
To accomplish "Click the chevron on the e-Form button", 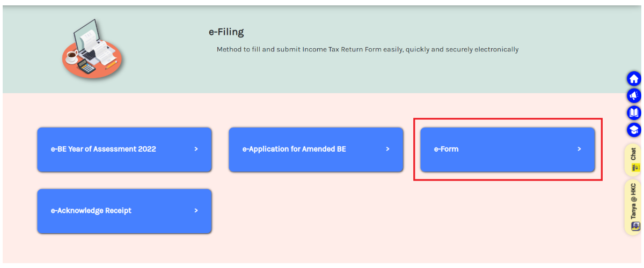I will pyautogui.click(x=579, y=149).
